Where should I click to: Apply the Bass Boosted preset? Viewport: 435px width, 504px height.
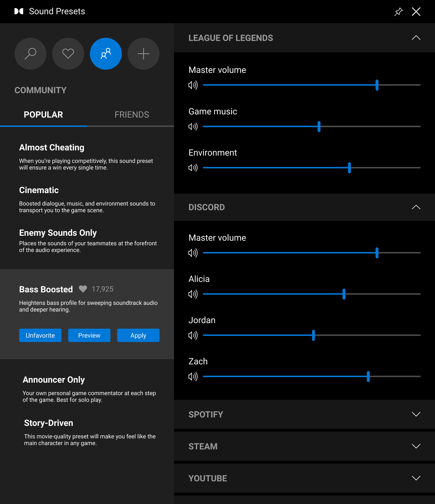(x=138, y=335)
